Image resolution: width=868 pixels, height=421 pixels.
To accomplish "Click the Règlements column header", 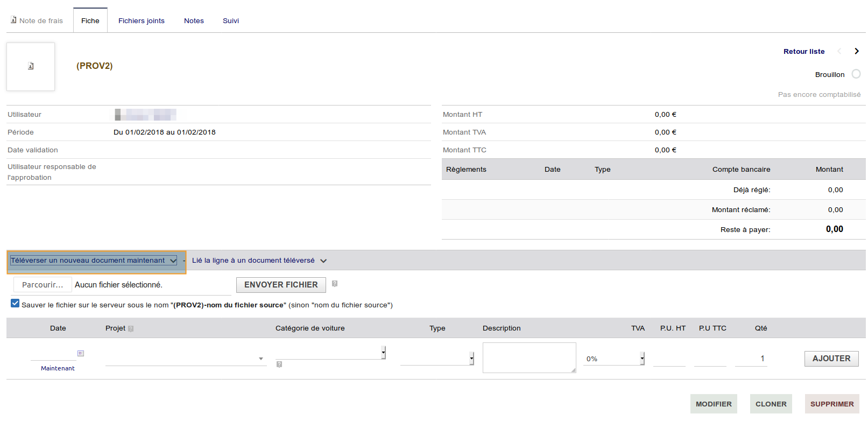I will (466, 169).
